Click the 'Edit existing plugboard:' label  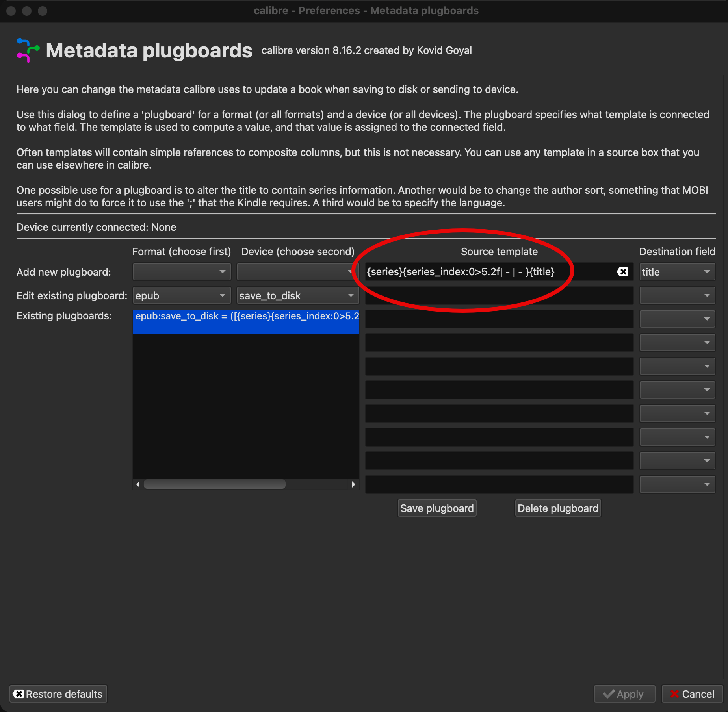(x=72, y=296)
